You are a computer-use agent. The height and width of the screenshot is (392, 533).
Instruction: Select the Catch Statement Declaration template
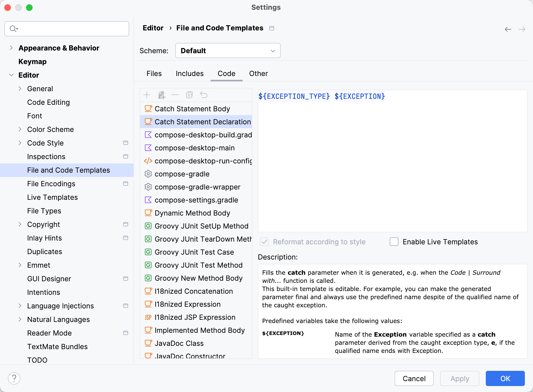[203, 122]
